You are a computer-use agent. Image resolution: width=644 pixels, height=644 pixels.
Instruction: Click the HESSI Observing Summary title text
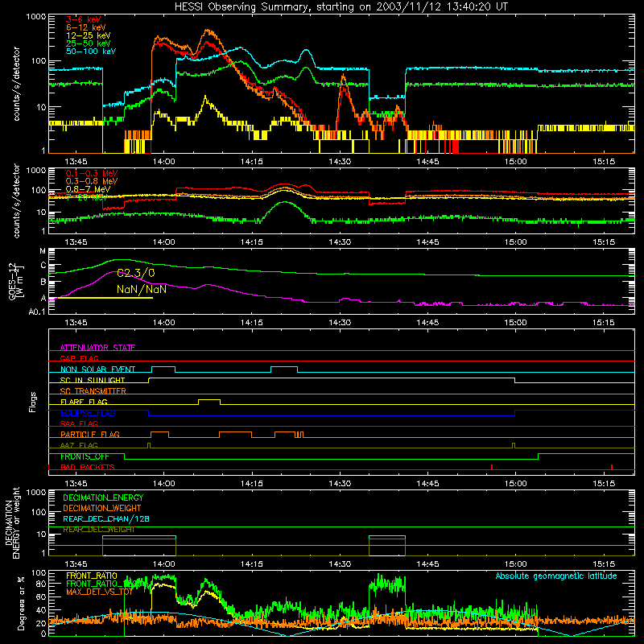tap(341, 6)
